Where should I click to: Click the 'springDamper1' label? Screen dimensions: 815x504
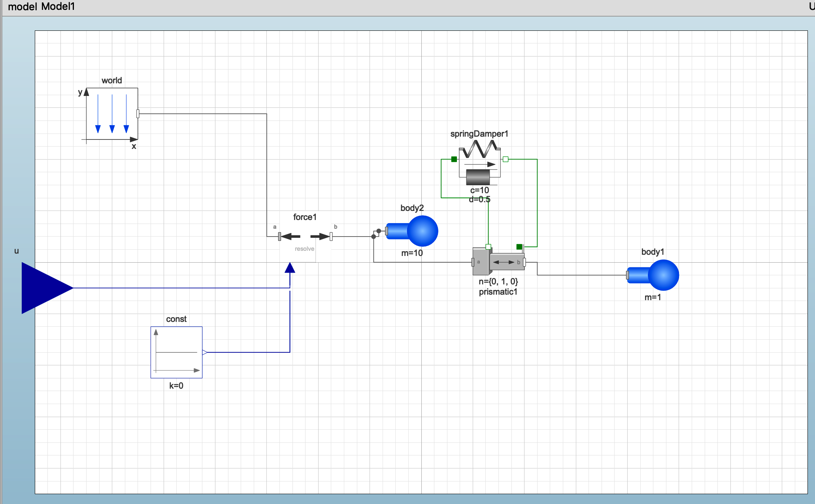pyautogui.click(x=479, y=134)
